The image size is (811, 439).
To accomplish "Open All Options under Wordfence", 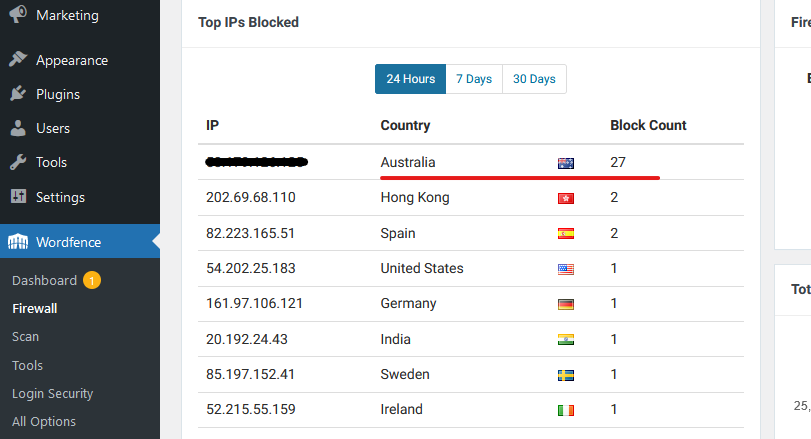I will (44, 421).
